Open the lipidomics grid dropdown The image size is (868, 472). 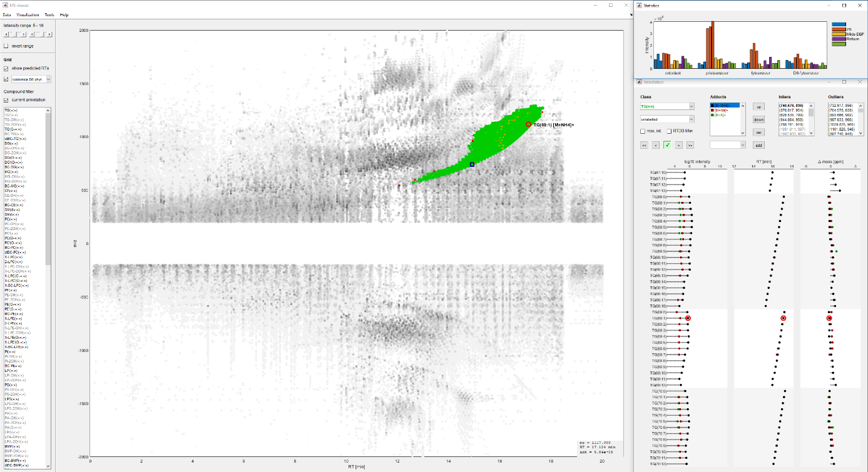click(x=31, y=79)
